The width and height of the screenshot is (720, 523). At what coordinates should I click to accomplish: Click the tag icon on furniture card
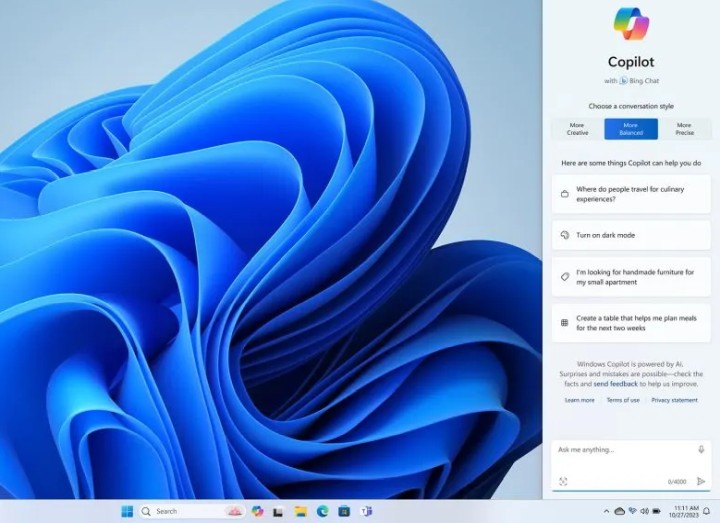click(565, 277)
